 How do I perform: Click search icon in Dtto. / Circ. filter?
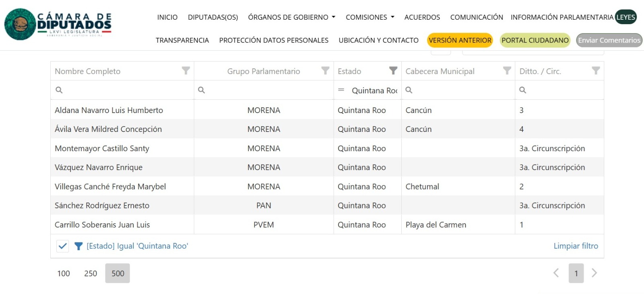pos(522,90)
